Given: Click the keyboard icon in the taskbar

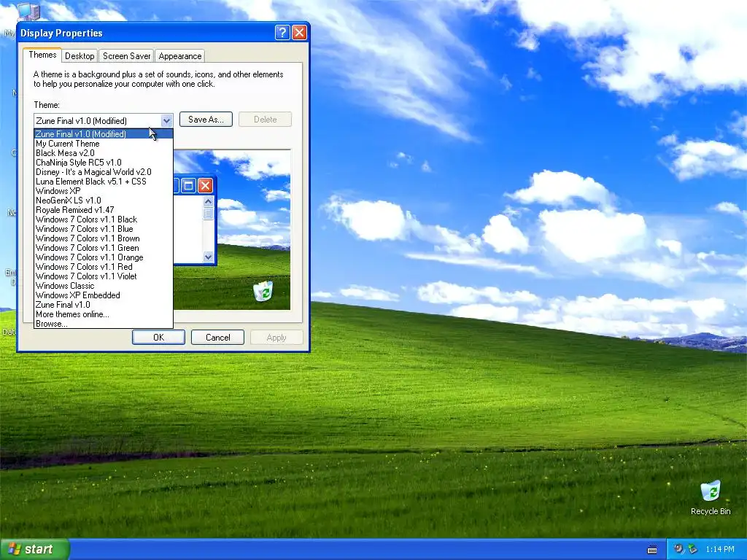Looking at the screenshot, I should point(652,550).
